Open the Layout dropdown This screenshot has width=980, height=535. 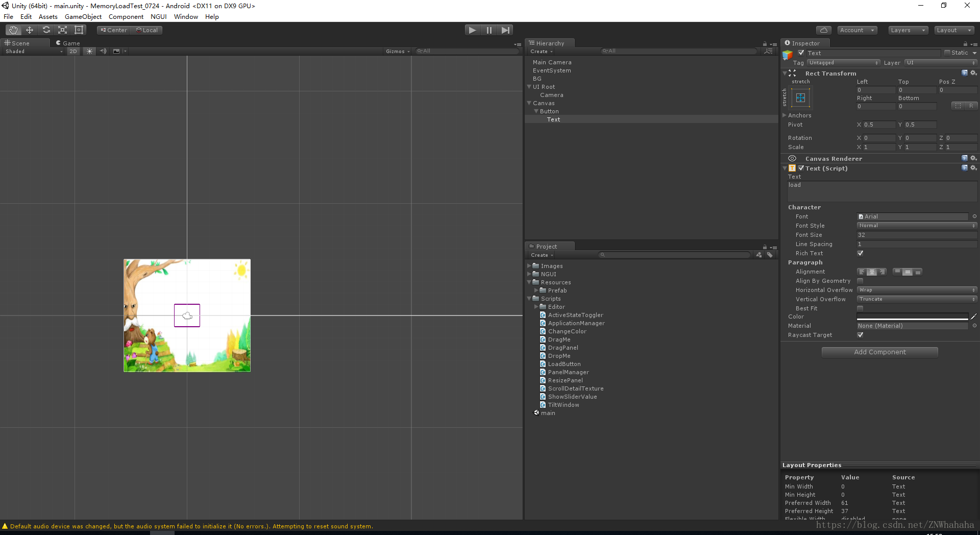(954, 30)
